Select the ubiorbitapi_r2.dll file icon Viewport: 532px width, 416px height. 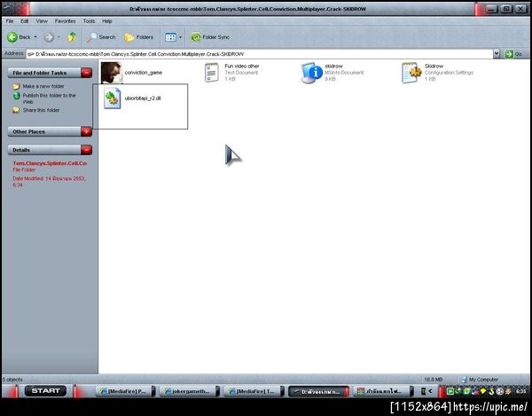pyautogui.click(x=112, y=98)
